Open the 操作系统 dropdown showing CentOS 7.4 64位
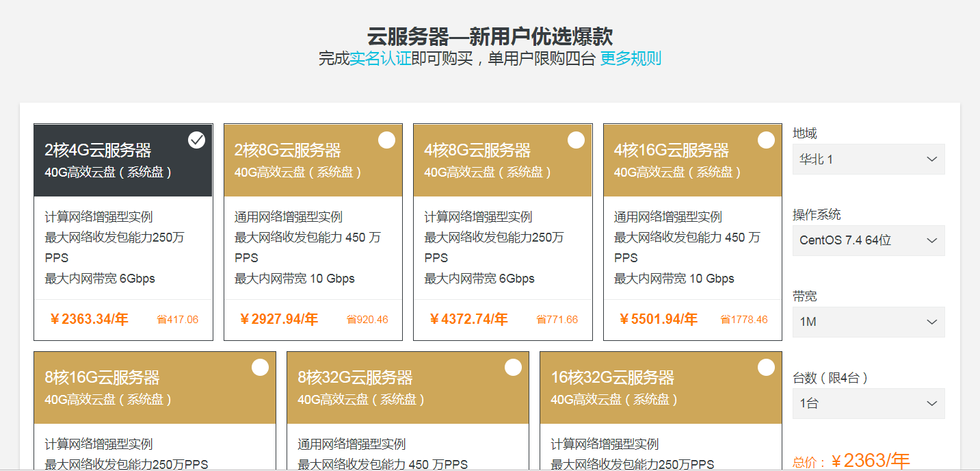Image resolution: width=980 pixels, height=471 pixels. (x=869, y=240)
